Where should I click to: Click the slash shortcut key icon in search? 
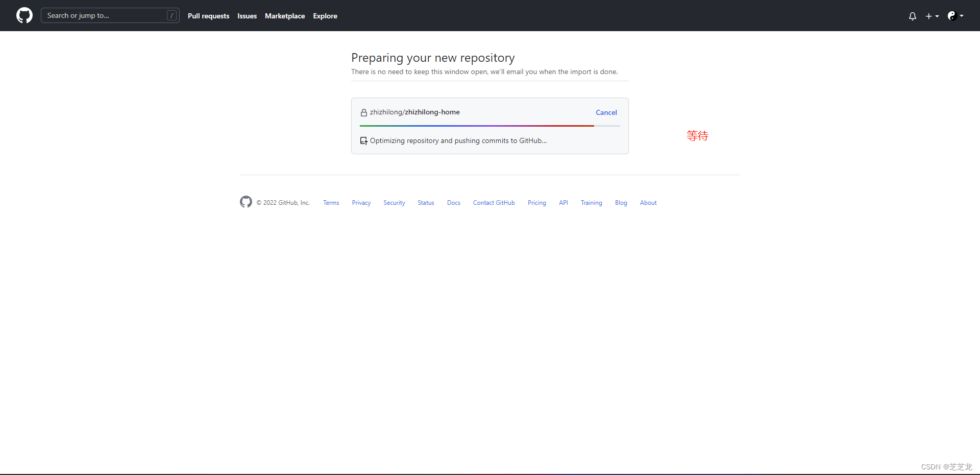pyautogui.click(x=172, y=15)
